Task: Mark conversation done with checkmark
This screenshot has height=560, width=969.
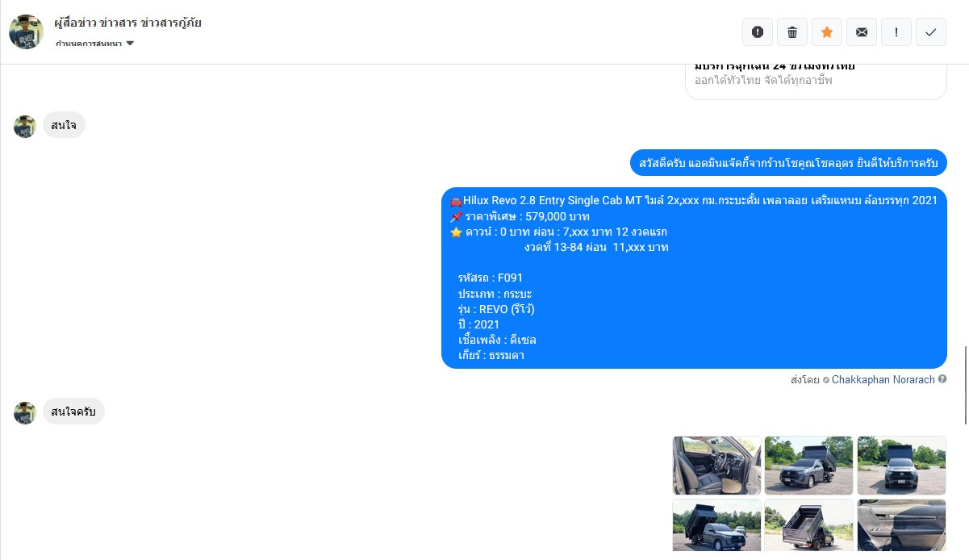Action: click(x=931, y=32)
